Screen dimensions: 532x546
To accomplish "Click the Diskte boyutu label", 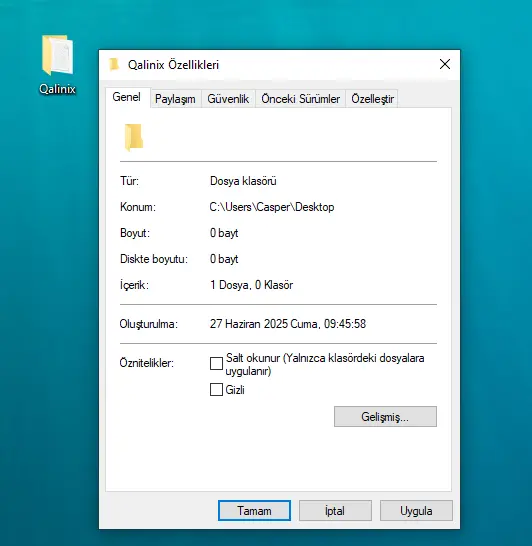I will coord(154,259).
